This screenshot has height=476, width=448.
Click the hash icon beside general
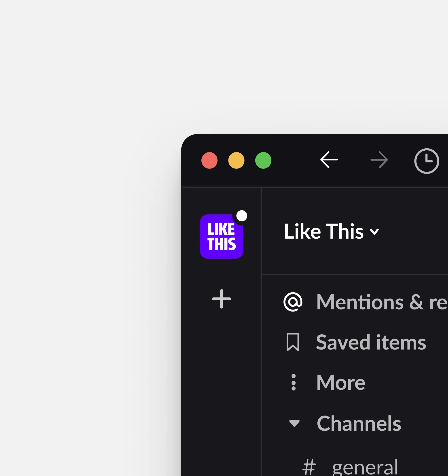coord(309,467)
